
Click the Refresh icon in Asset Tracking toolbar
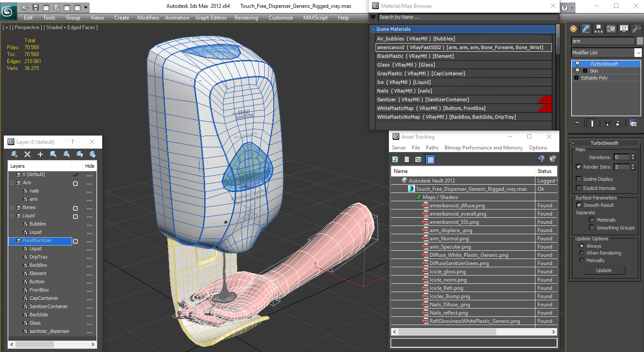[395, 159]
